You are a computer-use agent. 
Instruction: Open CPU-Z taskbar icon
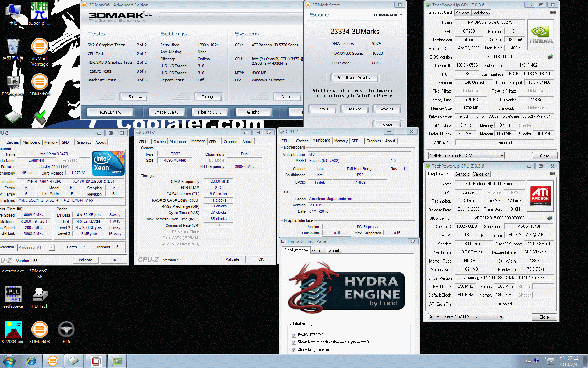point(73,361)
